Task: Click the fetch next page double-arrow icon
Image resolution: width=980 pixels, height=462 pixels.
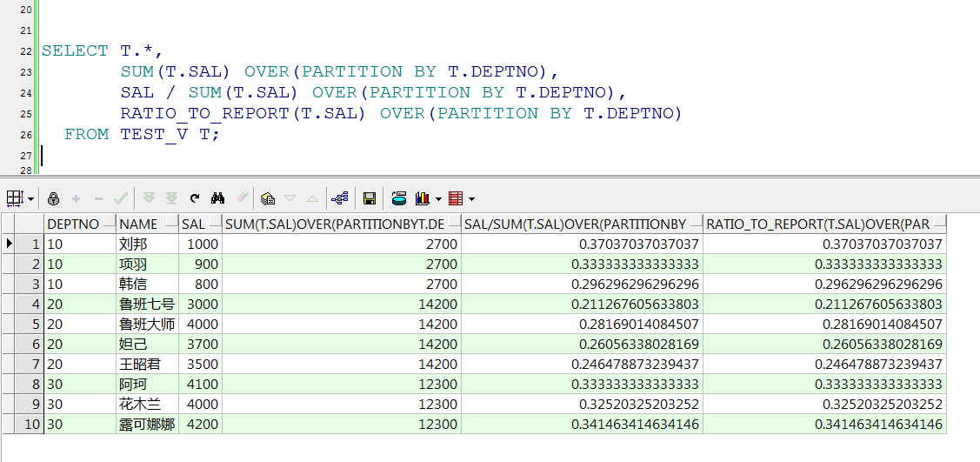Action: click(149, 198)
